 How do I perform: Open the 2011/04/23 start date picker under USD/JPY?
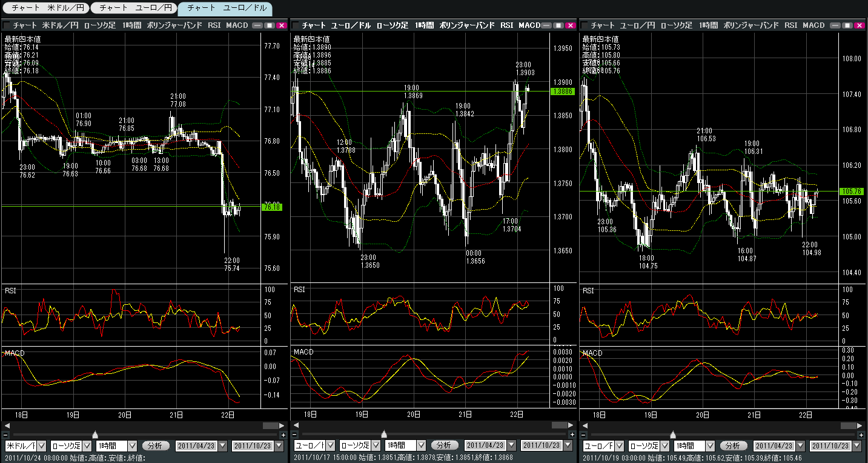coord(222,446)
